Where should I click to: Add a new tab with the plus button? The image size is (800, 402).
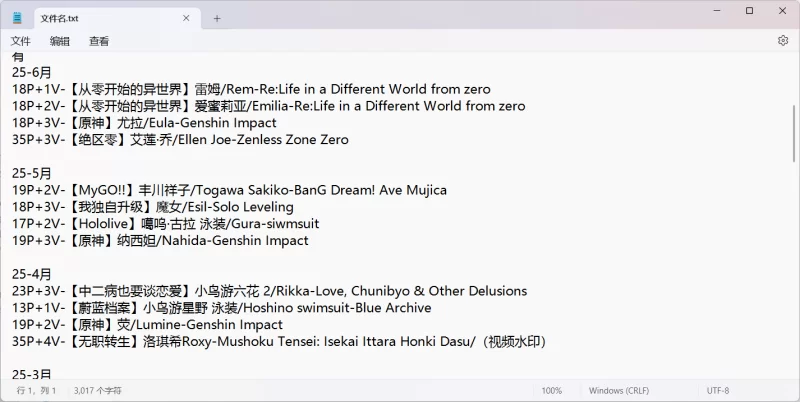217,18
